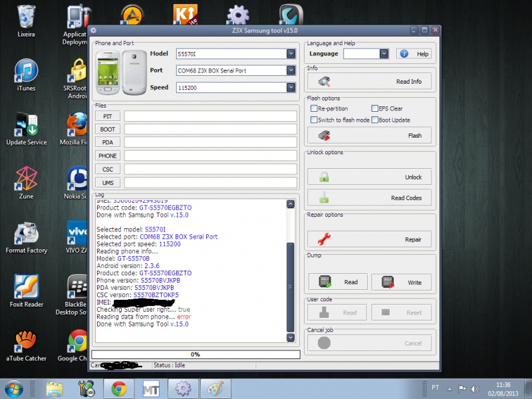Click the log scrollbar up arrow
532x399 pixels.
click(x=291, y=204)
